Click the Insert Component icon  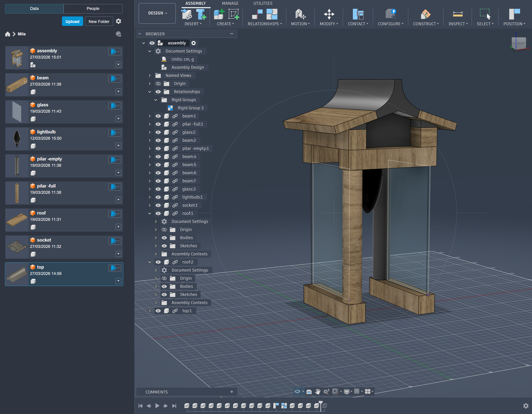click(187, 14)
